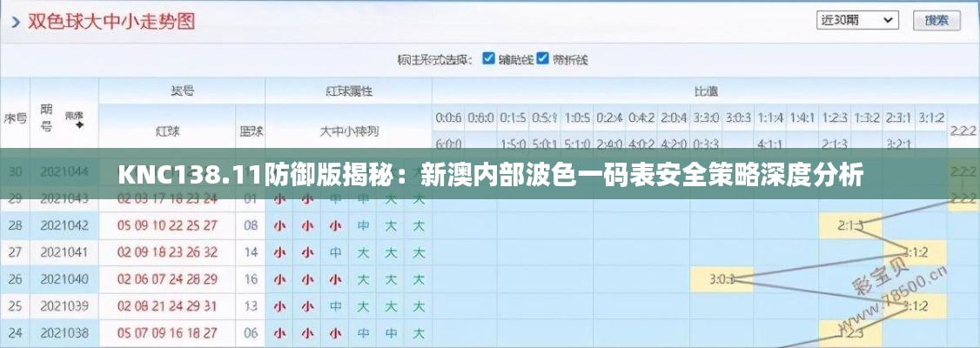Click the highlighted 3:0:3 ratio cell

point(722,279)
